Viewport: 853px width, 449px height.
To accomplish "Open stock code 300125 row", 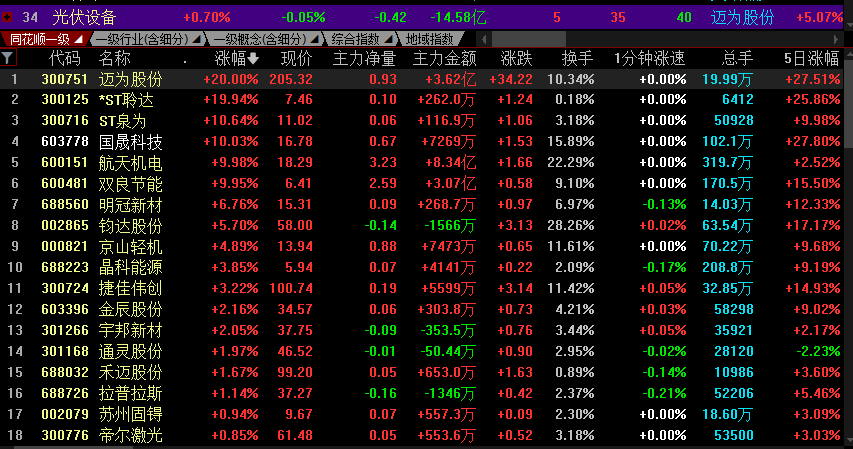I will [65, 99].
